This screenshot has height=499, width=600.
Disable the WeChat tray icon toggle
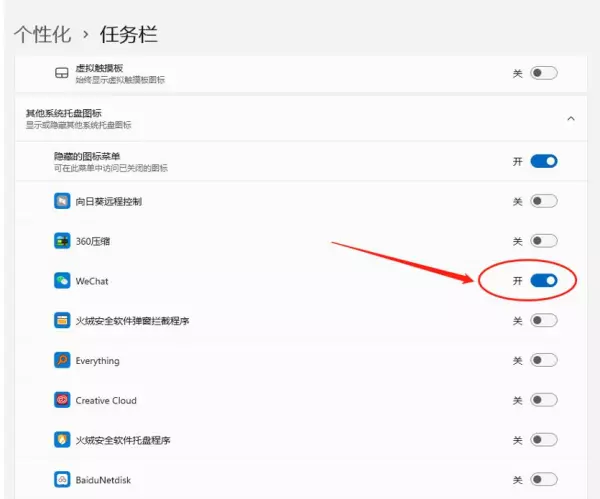[544, 281]
